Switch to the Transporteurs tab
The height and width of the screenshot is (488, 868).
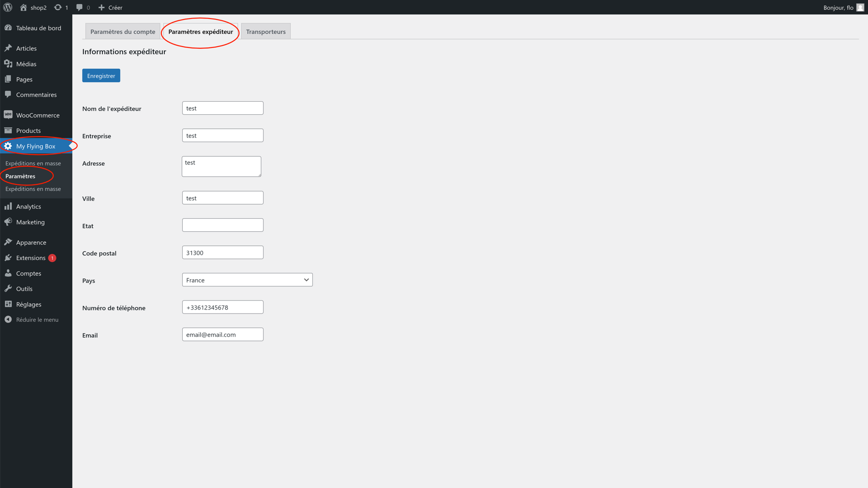tap(266, 32)
